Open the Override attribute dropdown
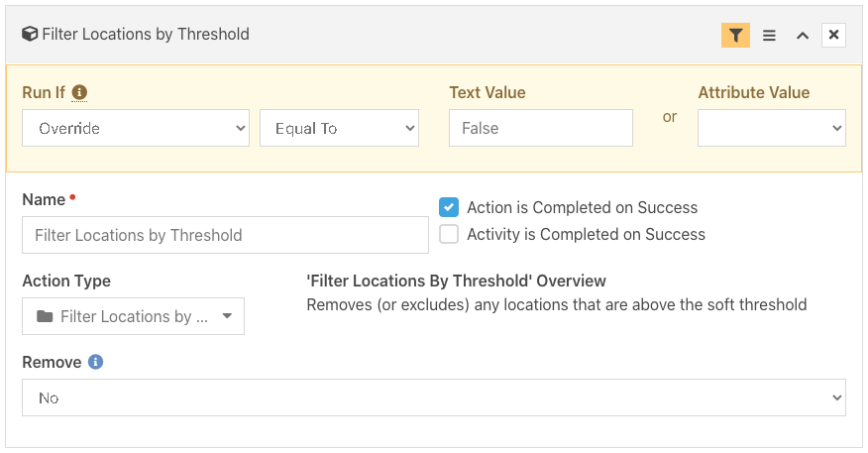This screenshot has width=868, height=453. (x=136, y=128)
